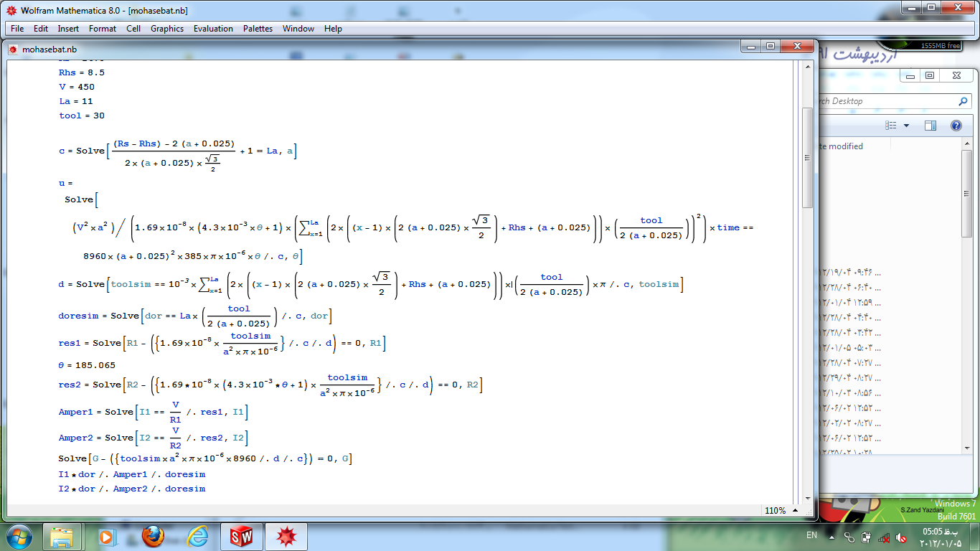980x551 pixels.
Task: Click the Explorer help question mark icon
Action: (956, 126)
